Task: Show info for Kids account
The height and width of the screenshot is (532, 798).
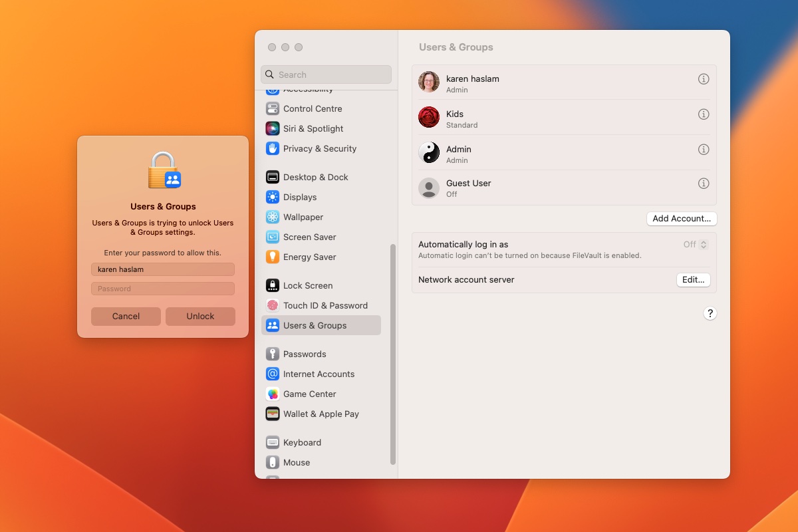Action: point(704,114)
